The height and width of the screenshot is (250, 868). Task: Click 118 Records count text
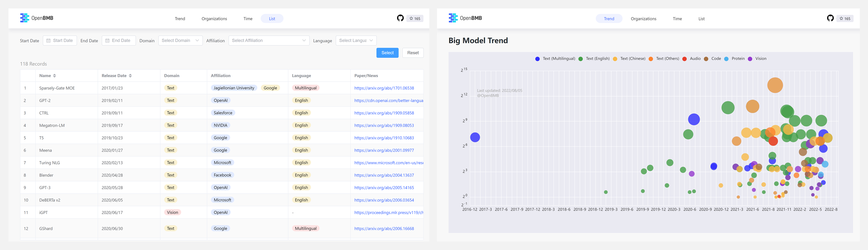point(33,64)
